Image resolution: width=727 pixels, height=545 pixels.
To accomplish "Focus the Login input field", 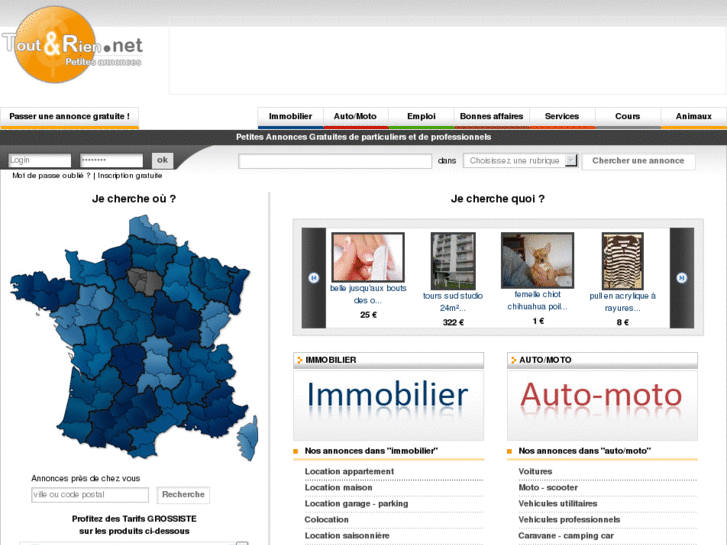I will pos(39,160).
